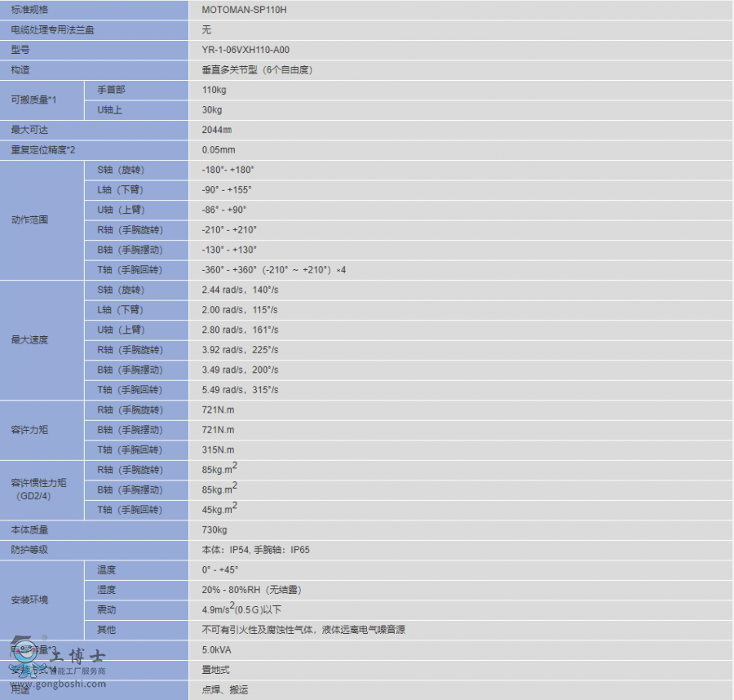Select the "置地式" mounting value

[x=216, y=670]
